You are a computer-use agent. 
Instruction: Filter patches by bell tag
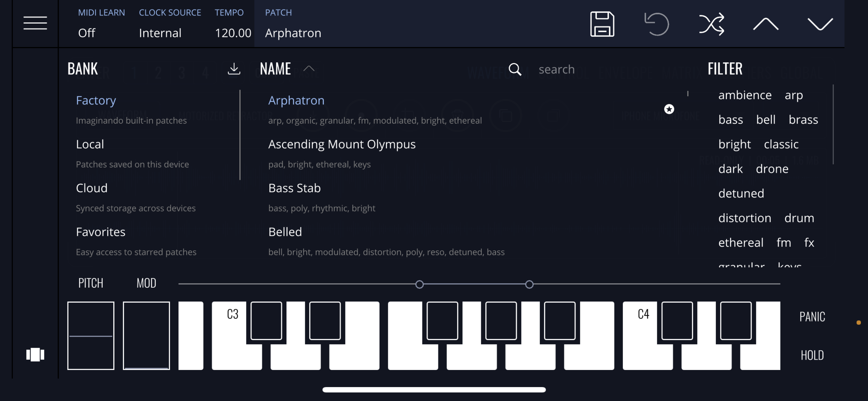[766, 120]
